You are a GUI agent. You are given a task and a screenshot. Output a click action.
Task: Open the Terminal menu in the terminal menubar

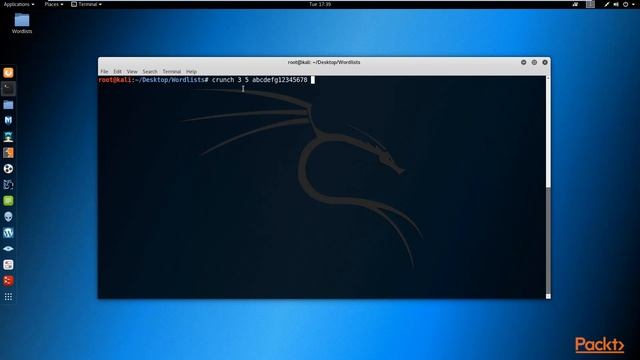pos(171,71)
